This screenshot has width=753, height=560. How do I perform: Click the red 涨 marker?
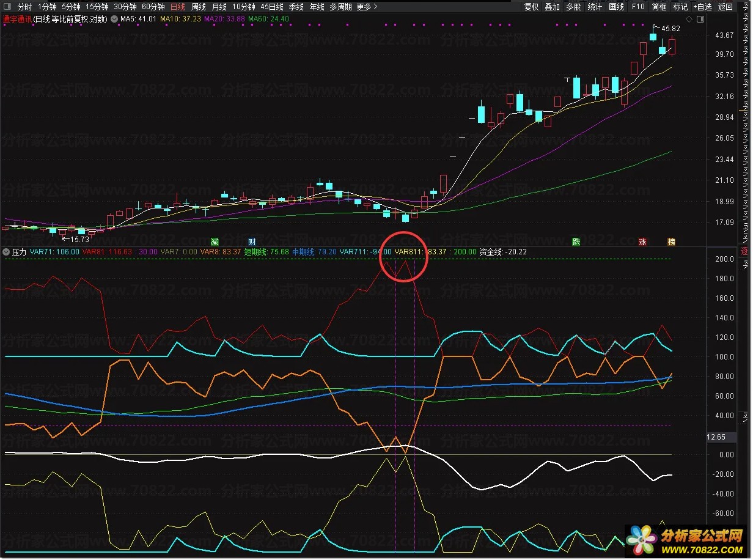[x=642, y=241]
